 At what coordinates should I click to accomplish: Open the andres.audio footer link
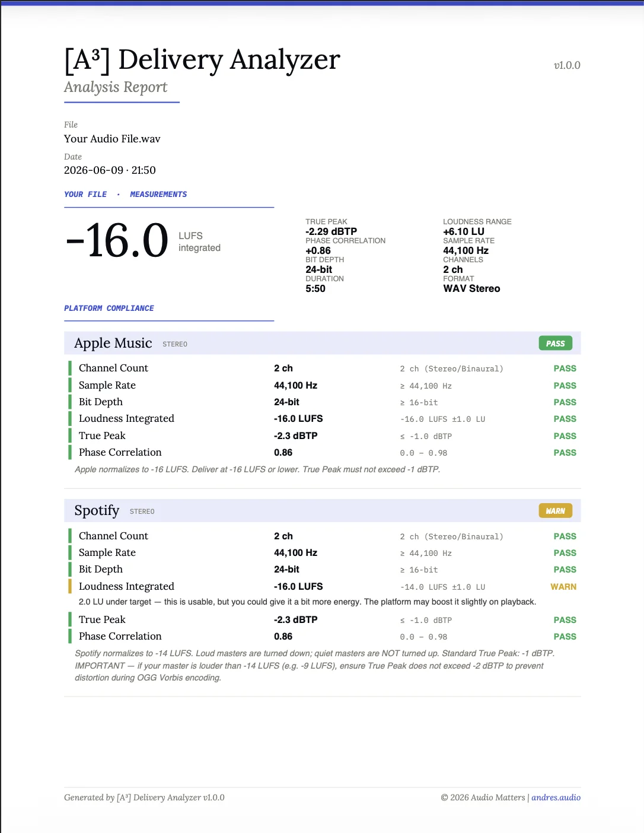point(556,797)
